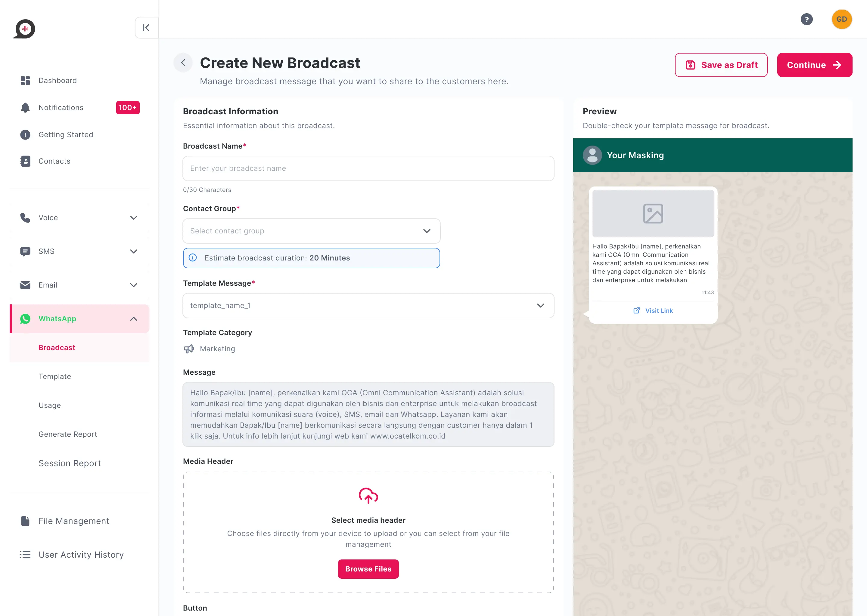Focus the Broadcast Name input field
The image size is (867, 616).
click(x=368, y=168)
